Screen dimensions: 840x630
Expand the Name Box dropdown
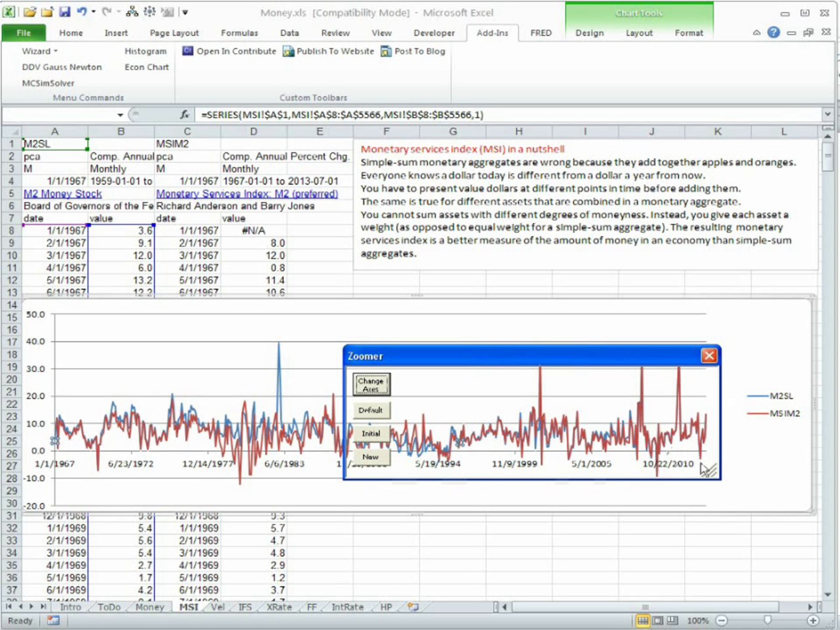120,115
